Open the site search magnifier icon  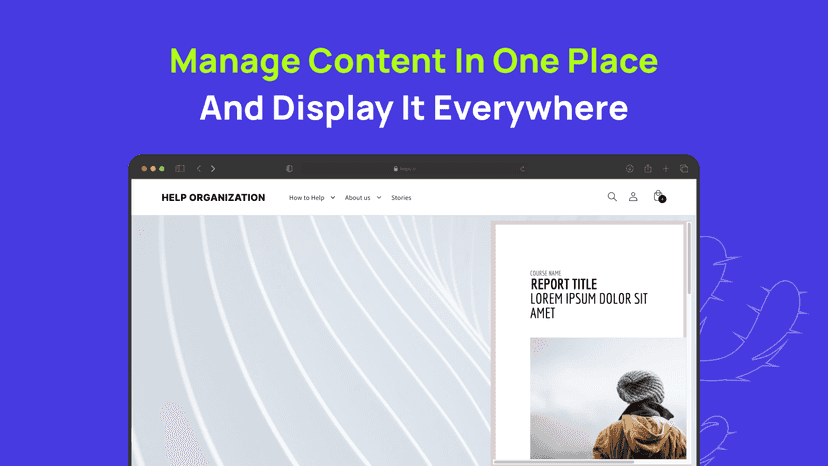pyautogui.click(x=611, y=197)
